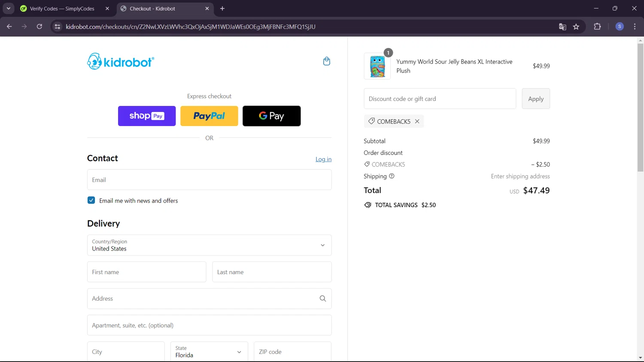This screenshot has height=362, width=644.
Task: Uncheck Email me with news and offers
Action: [91, 200]
